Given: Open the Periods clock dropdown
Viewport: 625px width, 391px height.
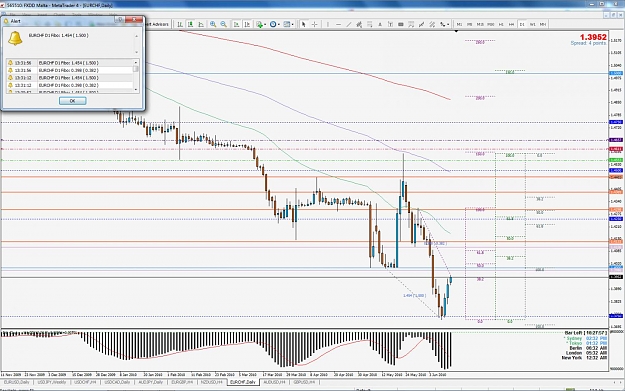Looking at the screenshot, I should [x=275, y=24].
